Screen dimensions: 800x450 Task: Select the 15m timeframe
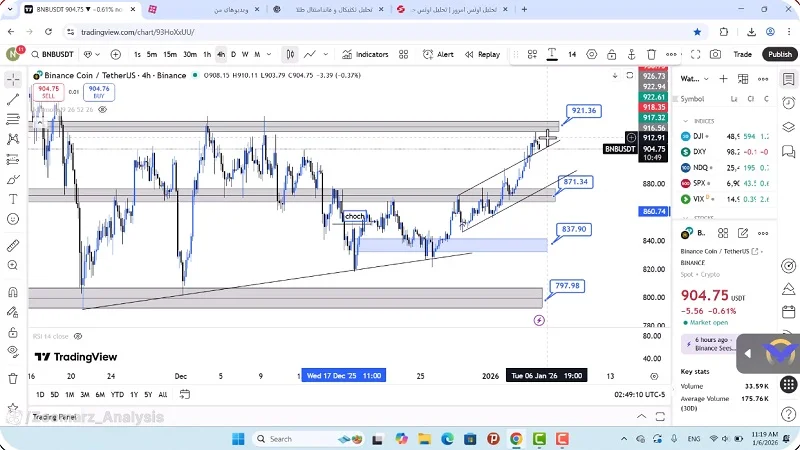pos(171,55)
